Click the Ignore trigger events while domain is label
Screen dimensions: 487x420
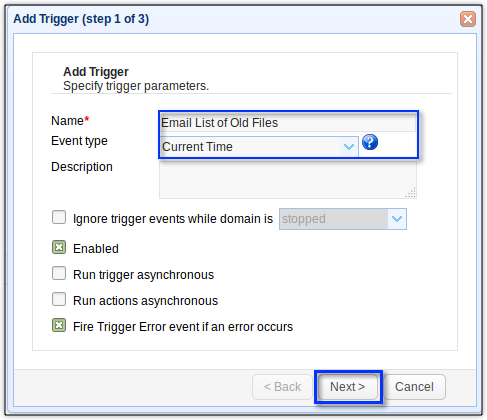click(x=173, y=219)
